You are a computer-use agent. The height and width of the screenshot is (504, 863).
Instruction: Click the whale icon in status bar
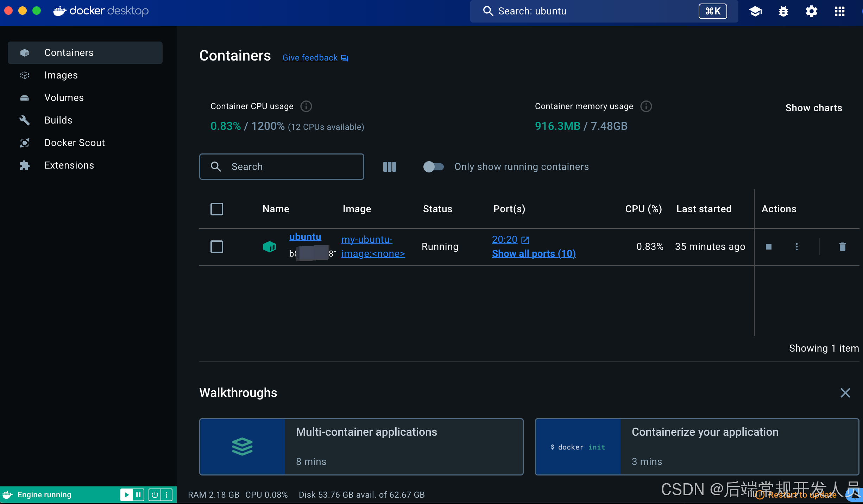(x=8, y=495)
